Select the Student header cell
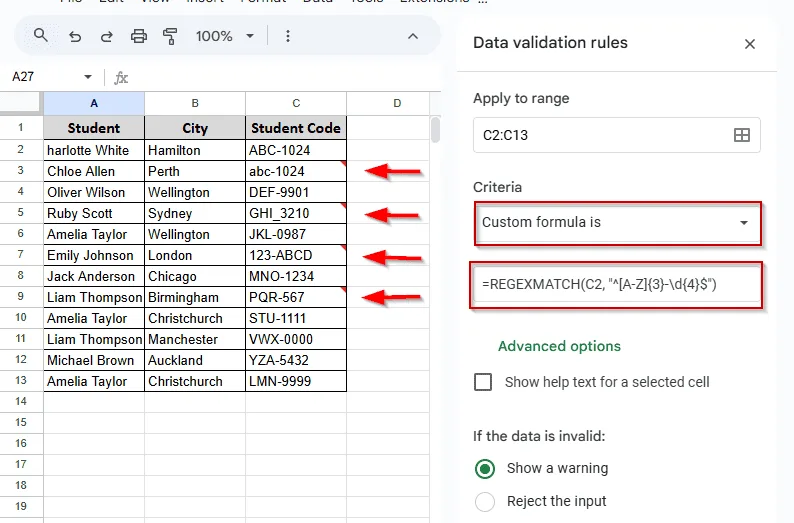794x523 pixels. point(94,128)
